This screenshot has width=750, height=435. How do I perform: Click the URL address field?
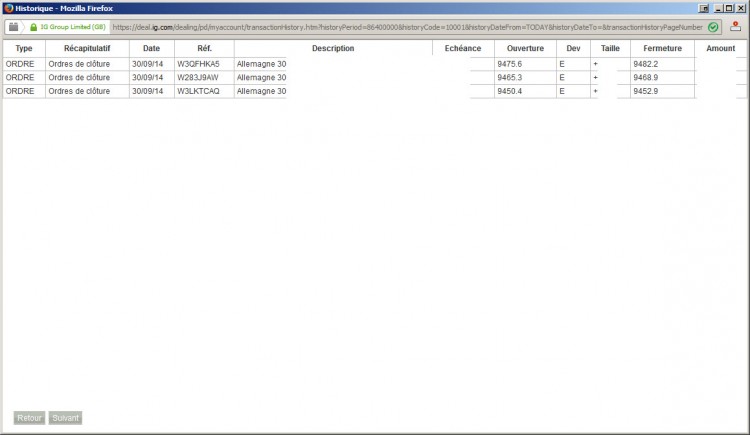click(x=408, y=27)
